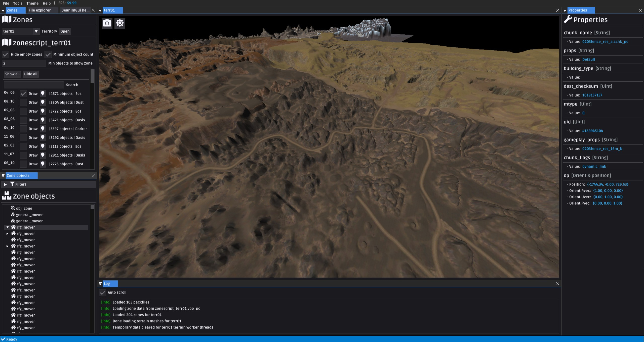Click the zone search input field
Viewport: 644px width, 342px height.
[34, 85]
